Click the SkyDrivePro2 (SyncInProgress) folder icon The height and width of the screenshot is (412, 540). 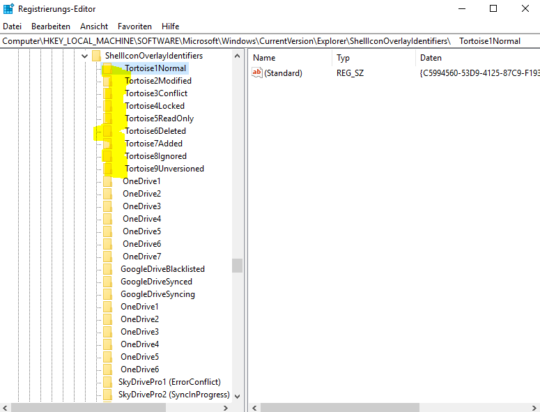tap(107, 394)
